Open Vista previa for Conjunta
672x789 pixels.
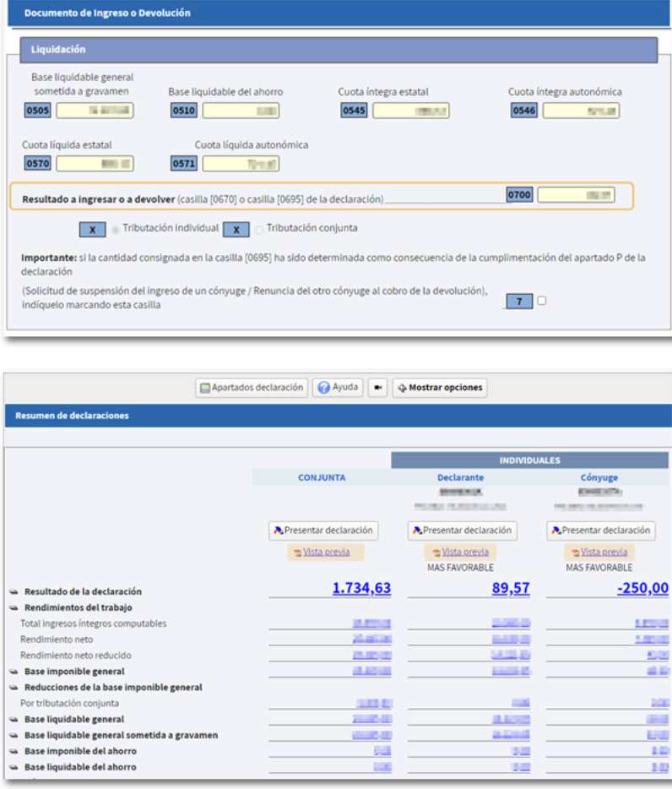pos(326,552)
